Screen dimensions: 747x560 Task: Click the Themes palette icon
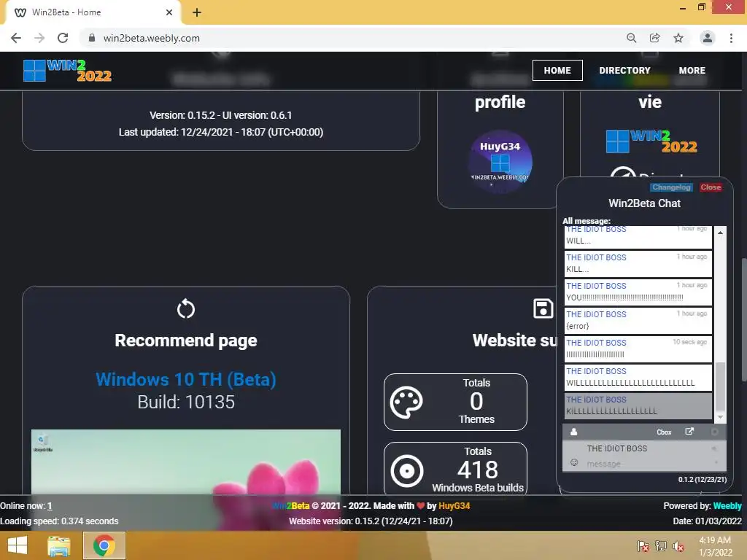pyautogui.click(x=406, y=402)
